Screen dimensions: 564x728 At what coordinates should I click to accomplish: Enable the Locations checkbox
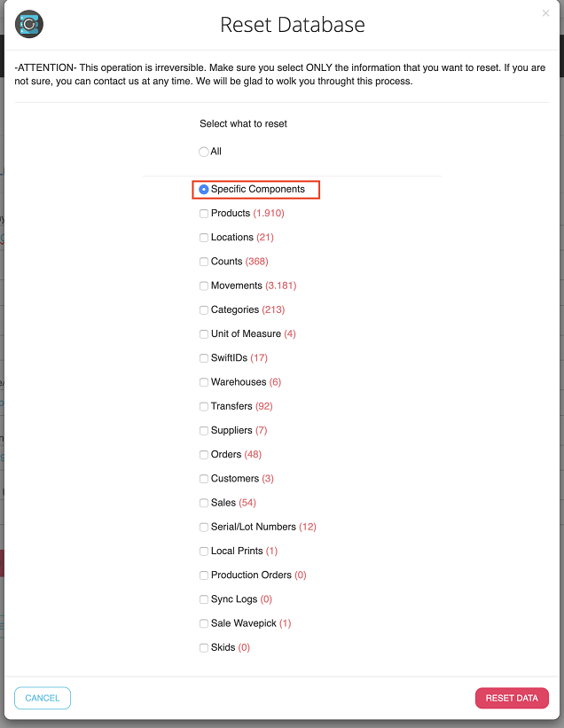click(x=204, y=238)
